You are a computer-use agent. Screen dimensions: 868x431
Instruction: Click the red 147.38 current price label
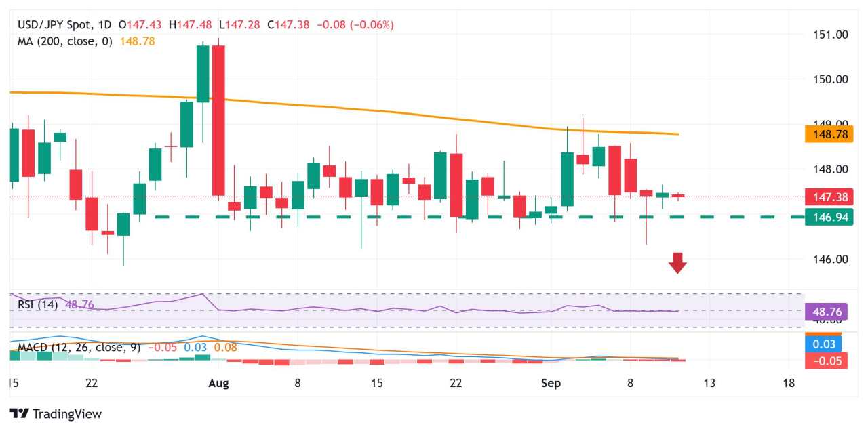pos(829,197)
